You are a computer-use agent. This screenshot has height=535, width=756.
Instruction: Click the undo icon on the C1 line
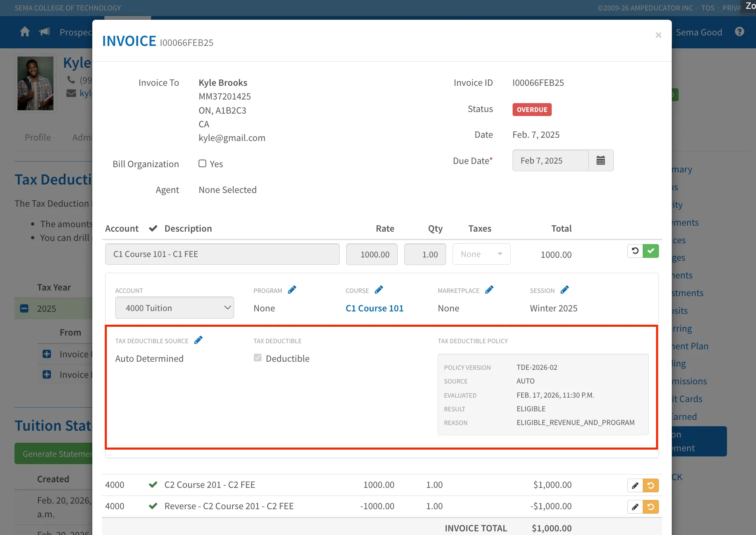[x=635, y=251]
